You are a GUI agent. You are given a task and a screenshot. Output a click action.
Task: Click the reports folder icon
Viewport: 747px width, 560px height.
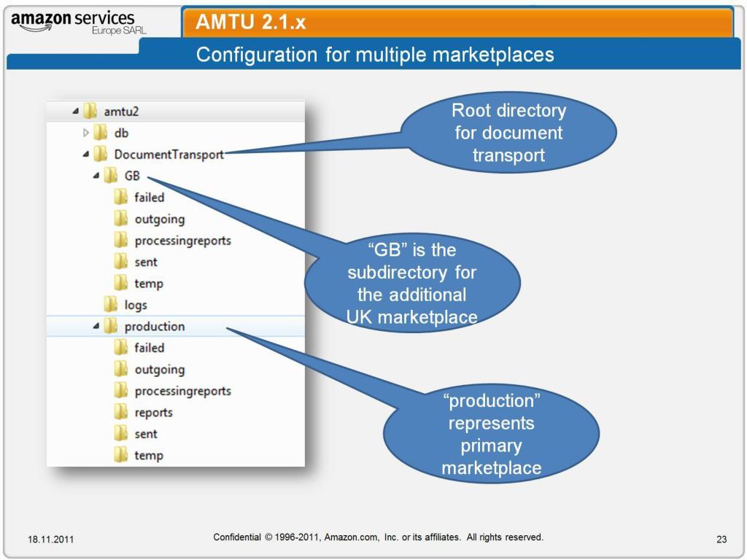(x=121, y=412)
